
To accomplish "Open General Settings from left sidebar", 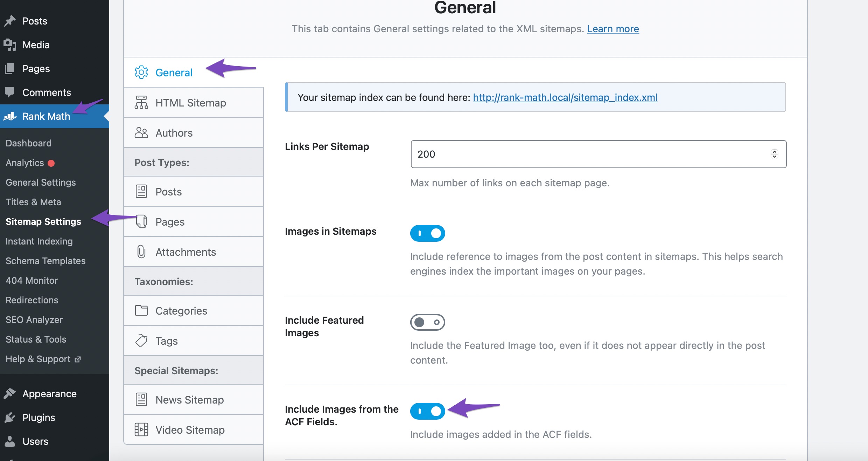I will 40,182.
